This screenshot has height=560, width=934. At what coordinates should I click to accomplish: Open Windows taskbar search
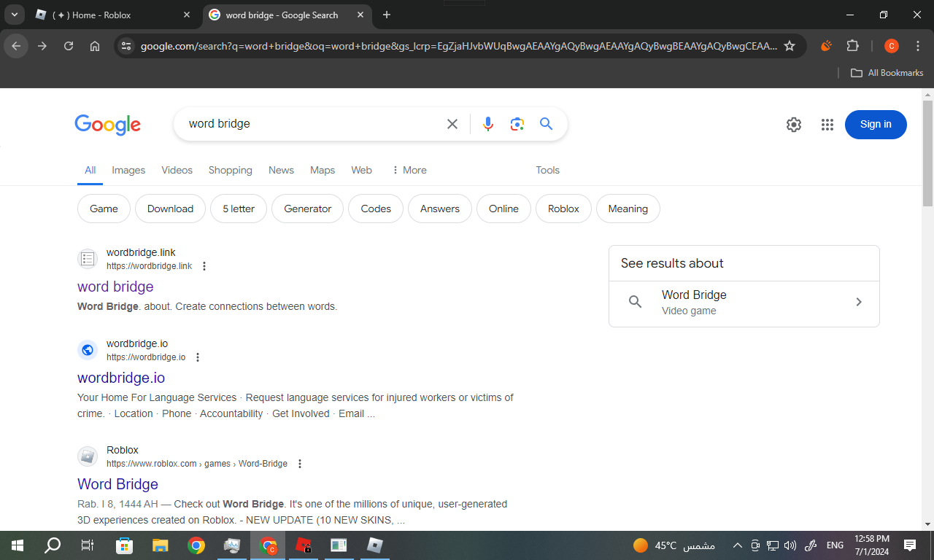click(53, 545)
